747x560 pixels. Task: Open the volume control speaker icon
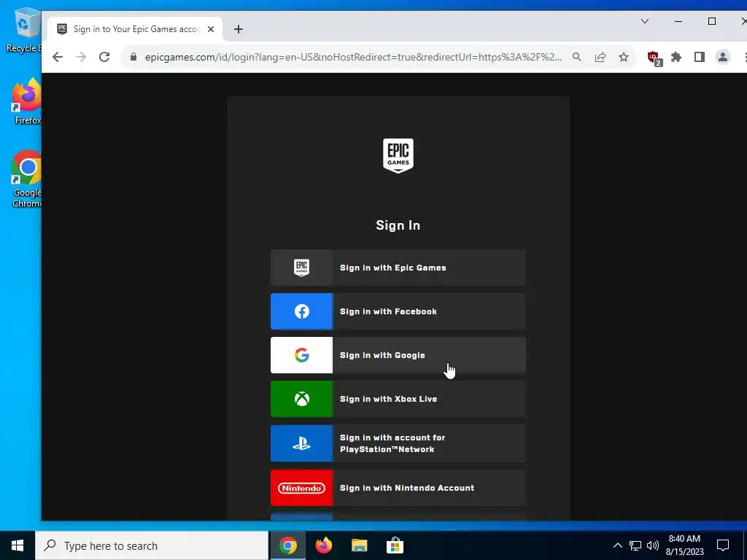tap(653, 545)
